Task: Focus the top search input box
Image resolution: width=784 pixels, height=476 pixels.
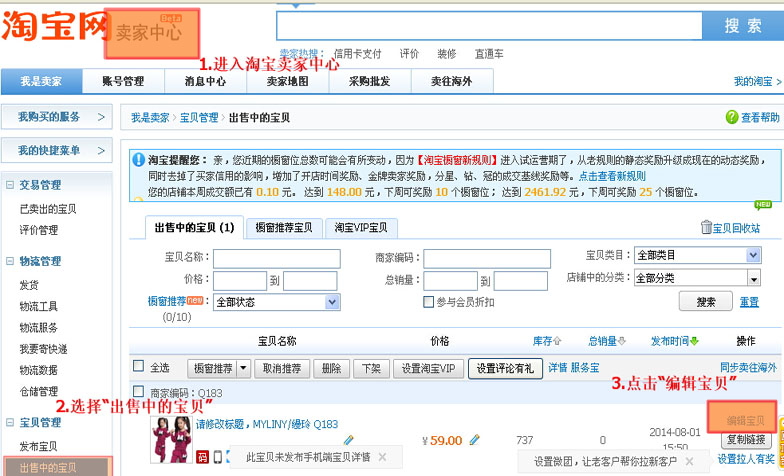Action: (490, 26)
